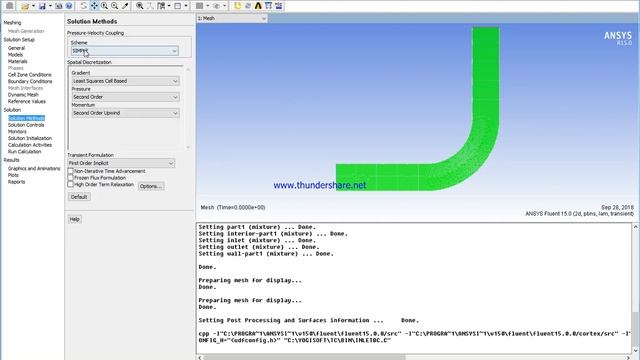
Task: Open dropdown arrow next to folder icon
Action: point(33,6)
